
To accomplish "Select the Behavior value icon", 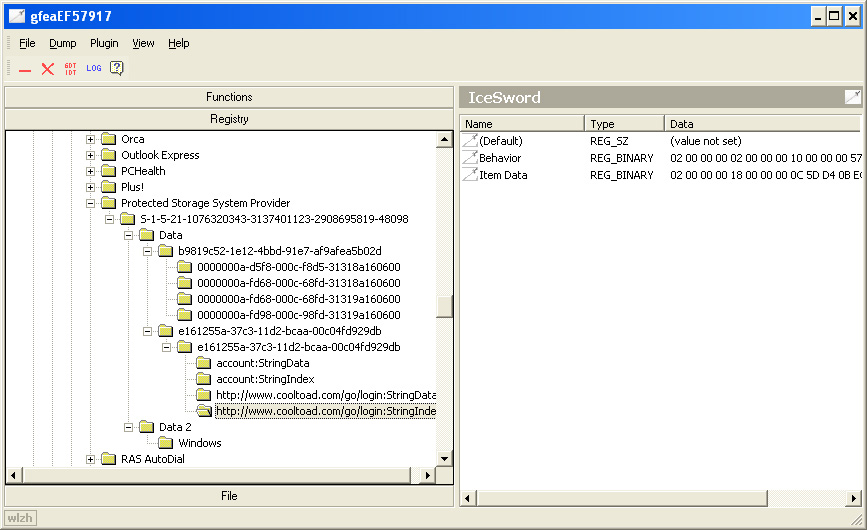I will 470,158.
